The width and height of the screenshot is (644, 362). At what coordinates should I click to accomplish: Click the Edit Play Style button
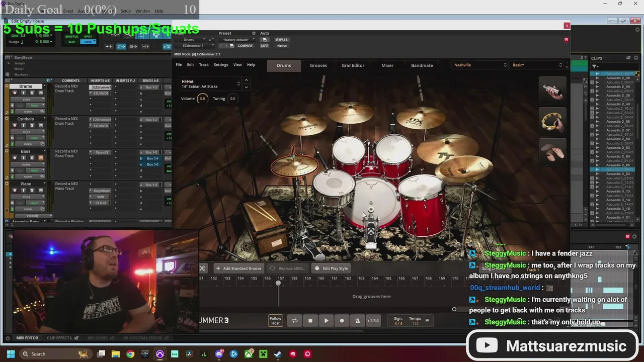coord(331,268)
